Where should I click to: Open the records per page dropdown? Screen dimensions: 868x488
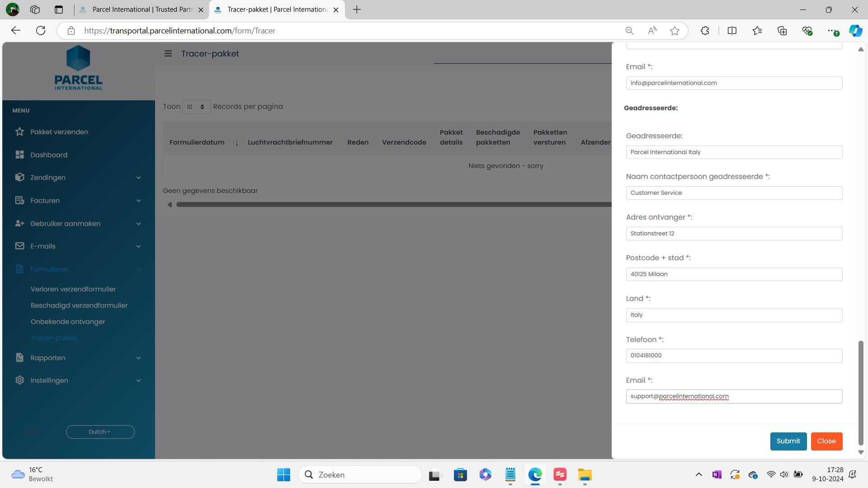196,107
